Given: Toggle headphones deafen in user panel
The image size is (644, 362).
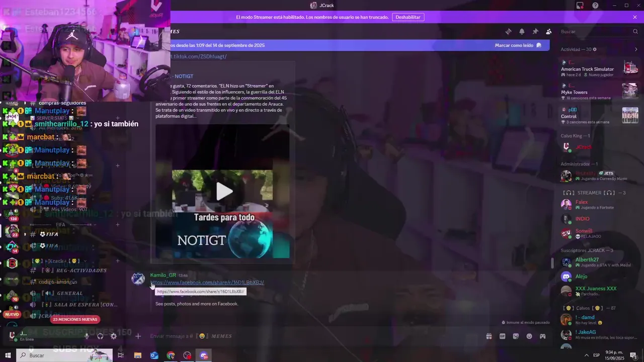Looking at the screenshot, I should (x=100, y=336).
